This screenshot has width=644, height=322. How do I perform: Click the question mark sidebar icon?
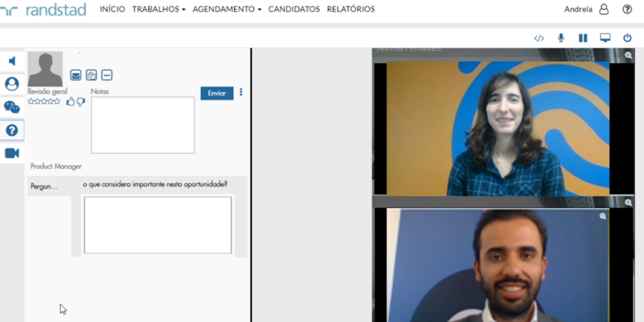(x=12, y=130)
